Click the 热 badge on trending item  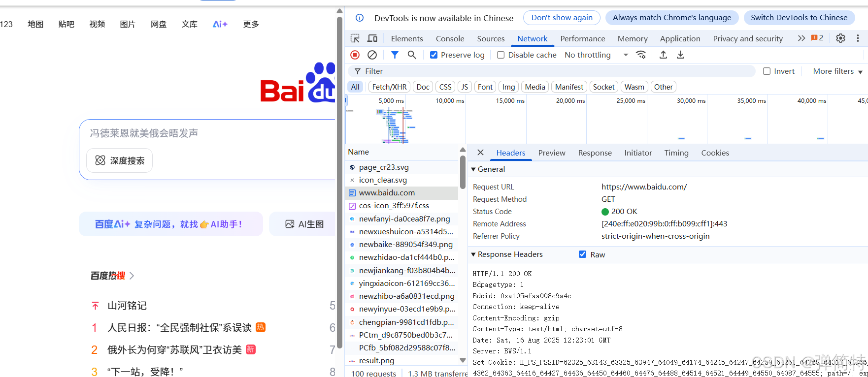coord(261,327)
